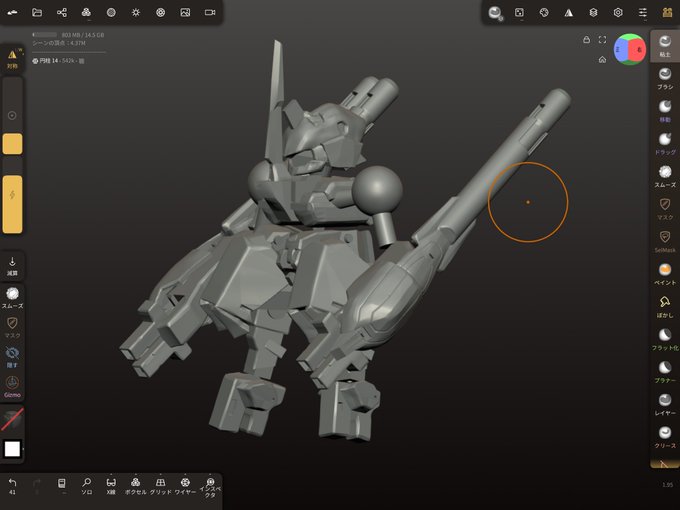
Task: Undo the last action (41)
Action: coord(12,486)
